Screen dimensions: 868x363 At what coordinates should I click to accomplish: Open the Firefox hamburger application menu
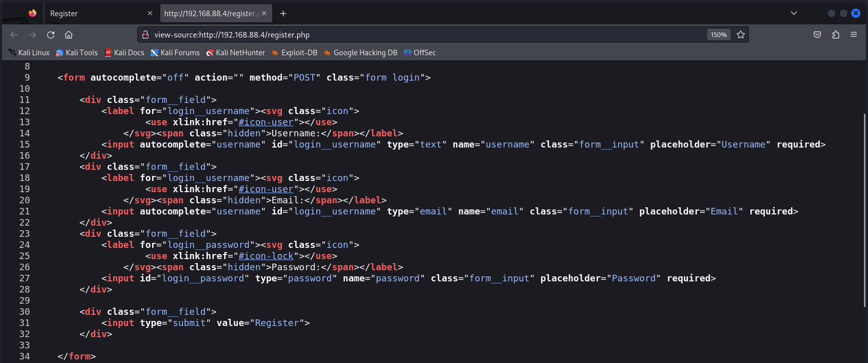coord(854,34)
